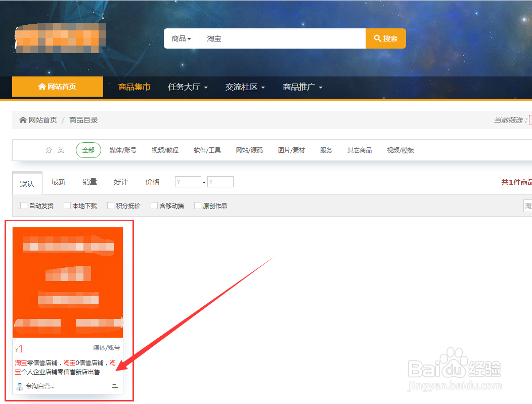This screenshot has height=404, width=532.
Task: Open the 商品 search type dropdown
Action: (181, 39)
